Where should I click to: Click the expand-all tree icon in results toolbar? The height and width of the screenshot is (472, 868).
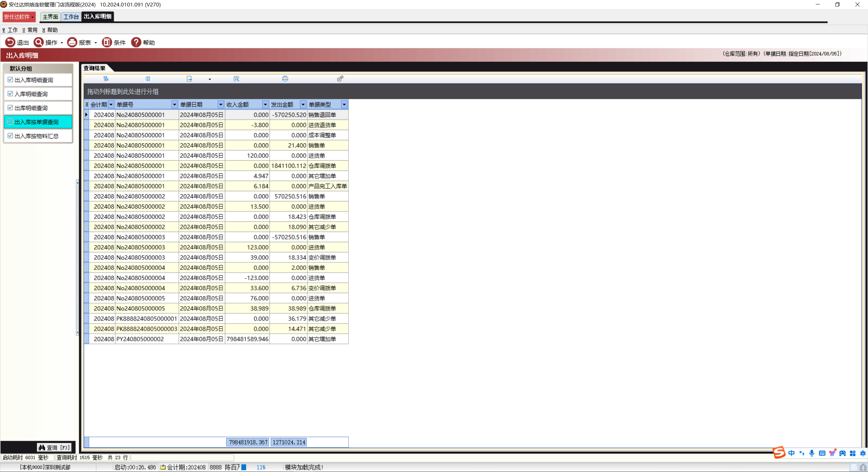tap(106, 79)
